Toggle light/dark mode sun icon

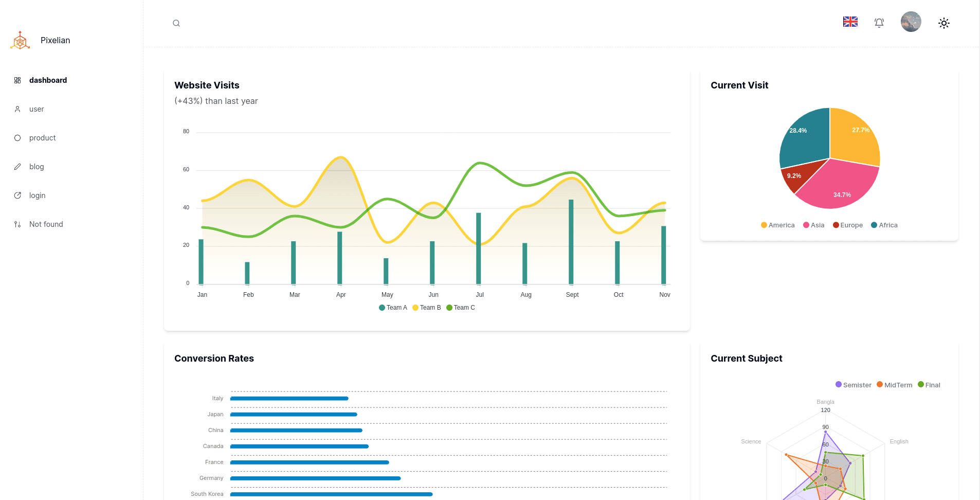click(944, 23)
